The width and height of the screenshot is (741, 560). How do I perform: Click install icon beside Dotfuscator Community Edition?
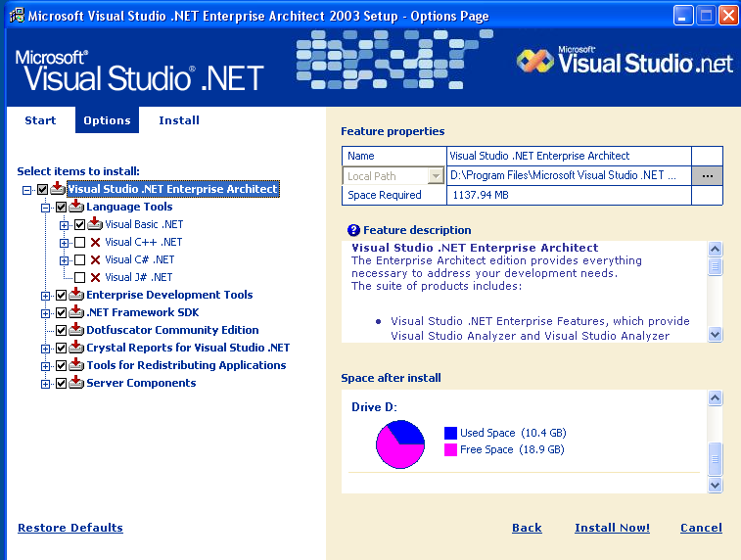tap(76, 330)
